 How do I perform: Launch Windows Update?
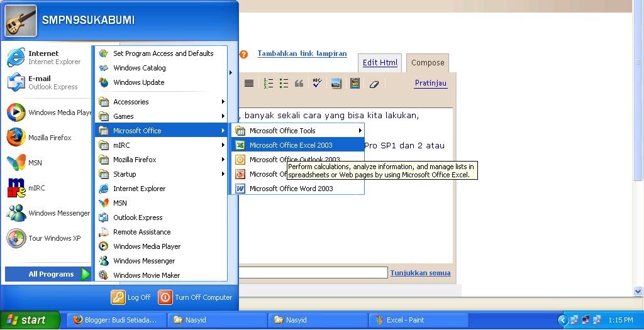pyautogui.click(x=161, y=82)
